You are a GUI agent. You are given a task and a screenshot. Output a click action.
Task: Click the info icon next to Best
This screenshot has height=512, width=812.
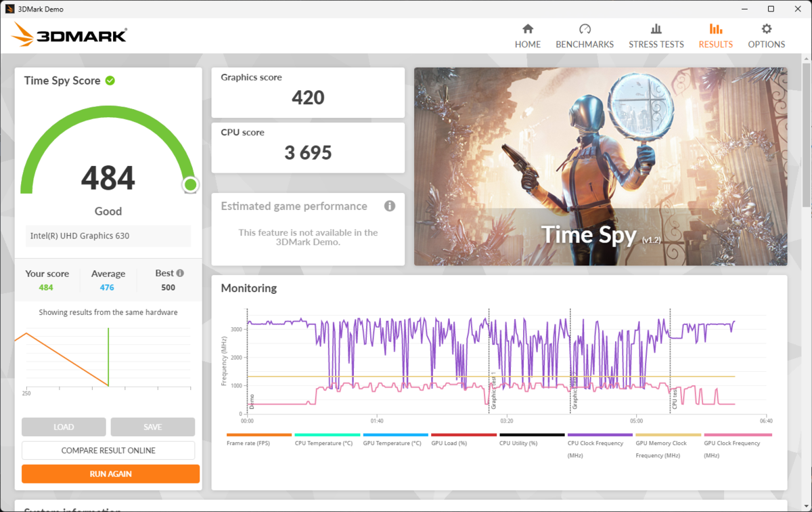(x=180, y=273)
